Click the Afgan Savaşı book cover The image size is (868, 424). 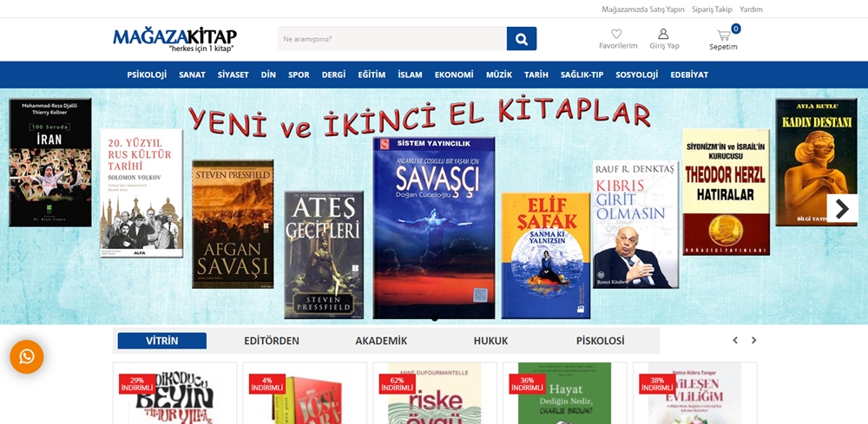coord(233,224)
